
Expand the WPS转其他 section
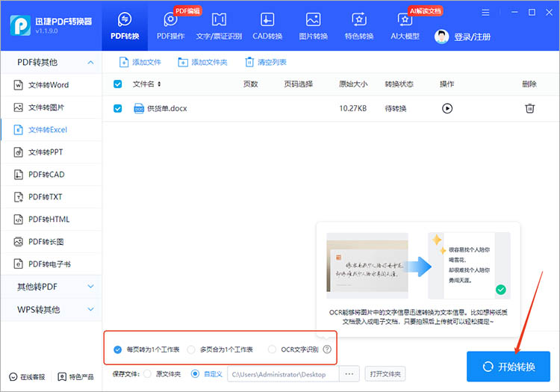coord(51,310)
